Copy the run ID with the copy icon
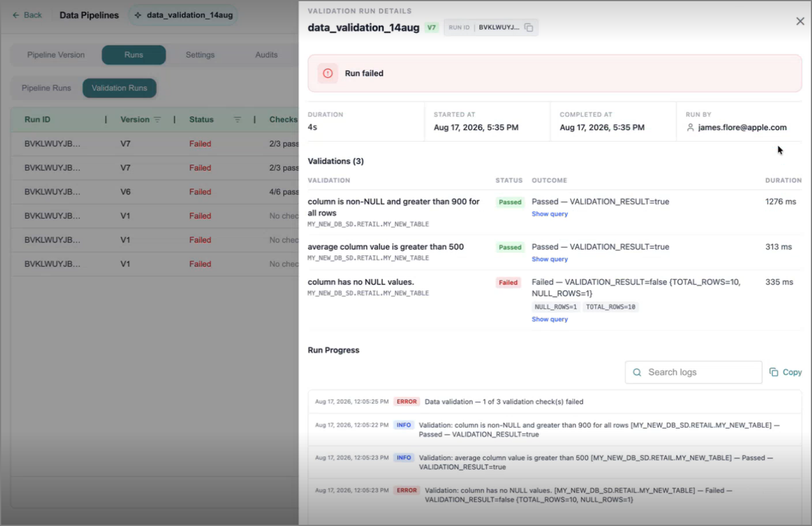Viewport: 812px width, 526px height. (529, 27)
